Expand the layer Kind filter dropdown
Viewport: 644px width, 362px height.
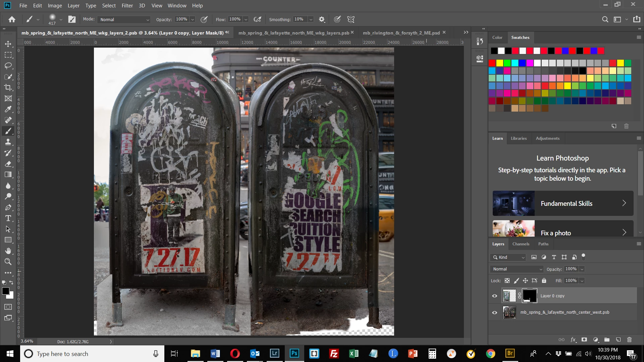[508, 257]
